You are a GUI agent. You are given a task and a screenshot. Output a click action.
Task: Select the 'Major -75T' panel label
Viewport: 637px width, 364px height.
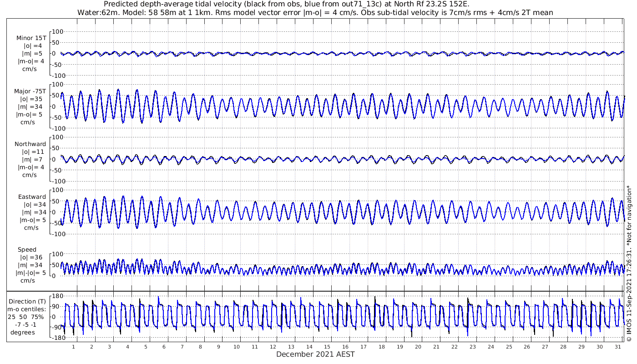[x=30, y=91]
